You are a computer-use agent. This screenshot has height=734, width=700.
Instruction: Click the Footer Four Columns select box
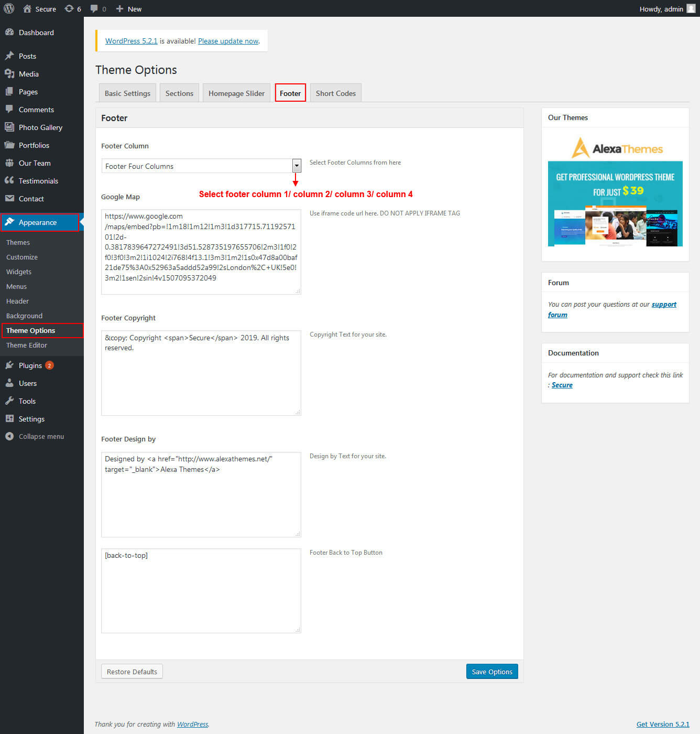201,166
